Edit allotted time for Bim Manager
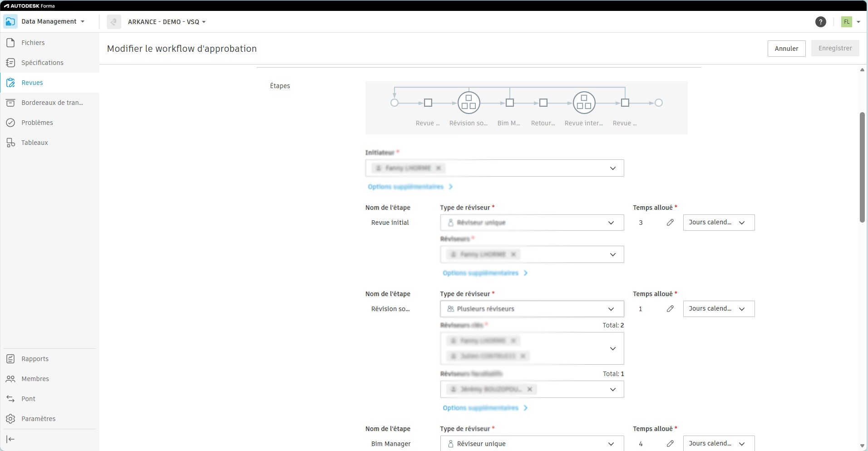This screenshot has width=868, height=451. coord(670,444)
